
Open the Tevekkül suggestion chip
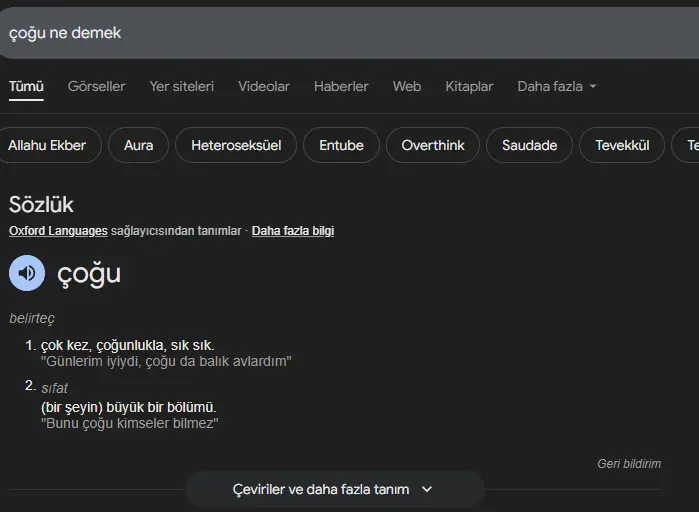(x=622, y=145)
